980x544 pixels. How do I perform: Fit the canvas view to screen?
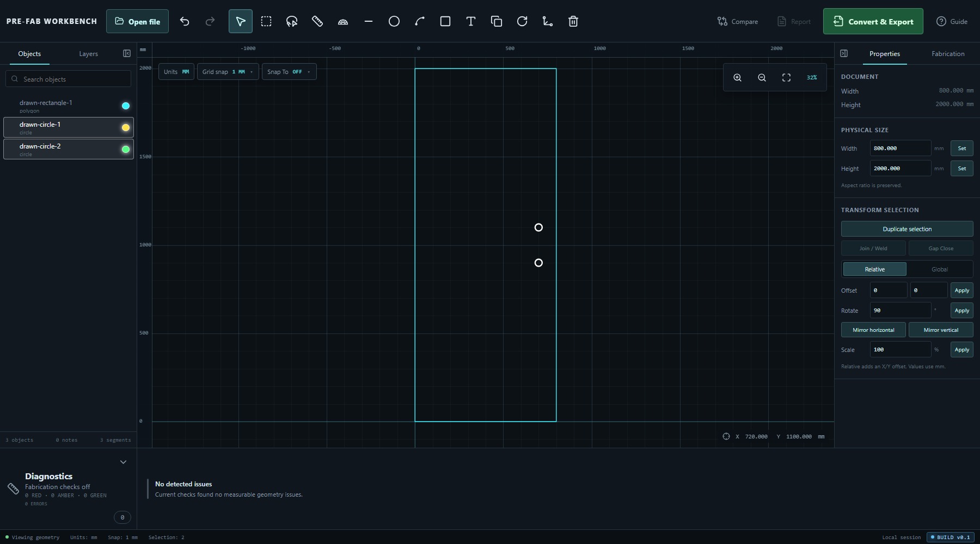click(x=786, y=78)
